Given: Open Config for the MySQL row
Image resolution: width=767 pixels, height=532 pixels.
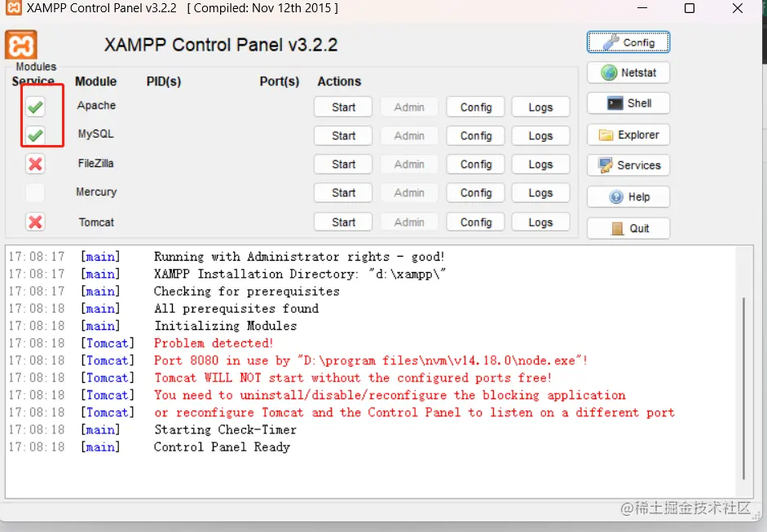Looking at the screenshot, I should [x=475, y=135].
